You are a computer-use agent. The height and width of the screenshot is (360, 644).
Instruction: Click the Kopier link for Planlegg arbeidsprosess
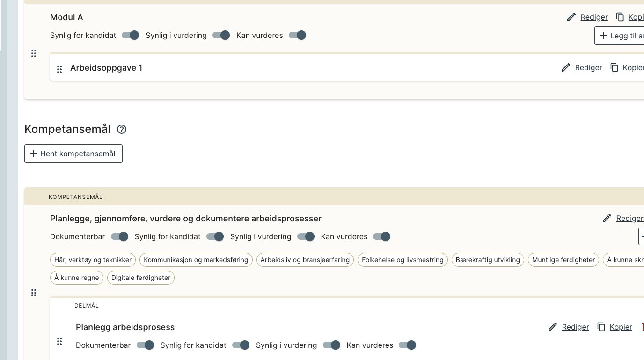pos(621,327)
